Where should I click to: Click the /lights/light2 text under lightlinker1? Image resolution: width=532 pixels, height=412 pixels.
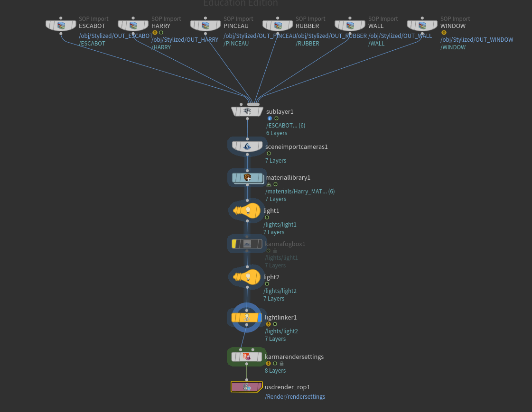point(281,331)
